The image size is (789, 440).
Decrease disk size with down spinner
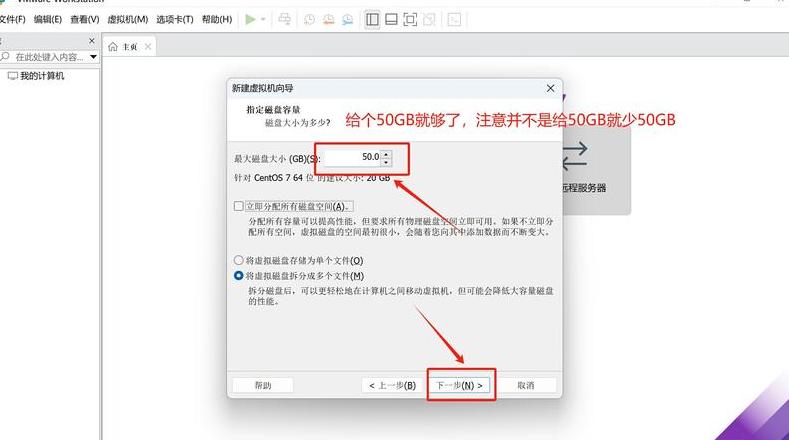point(386,162)
